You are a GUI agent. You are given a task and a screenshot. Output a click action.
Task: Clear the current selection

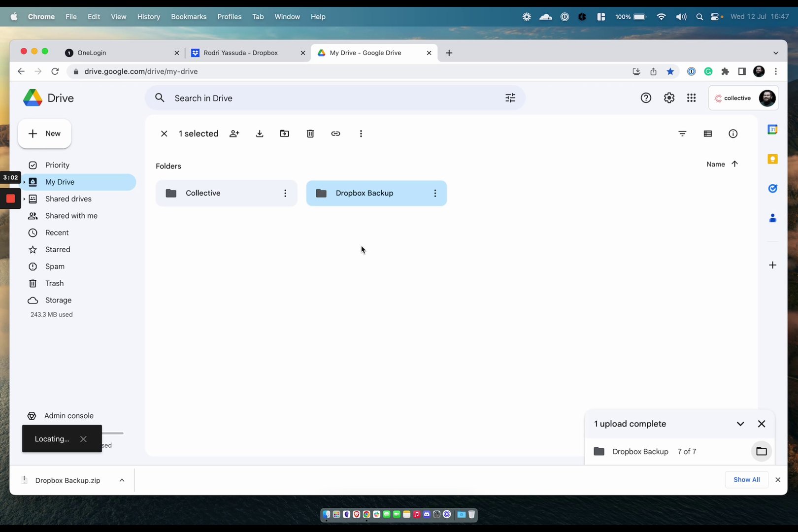click(164, 133)
